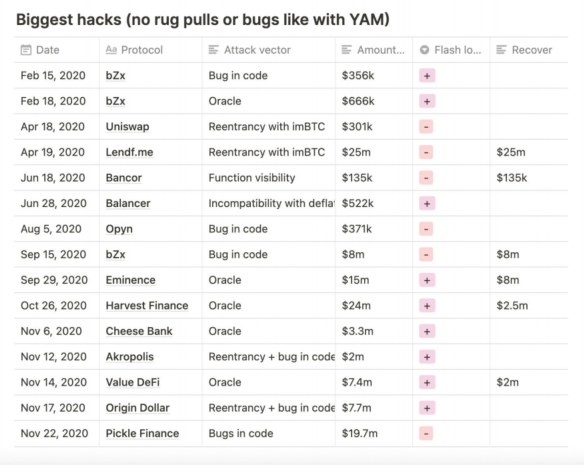This screenshot has width=584, height=473.
Task: Click the minus tag in Pickle Finance row
Action: [426, 434]
